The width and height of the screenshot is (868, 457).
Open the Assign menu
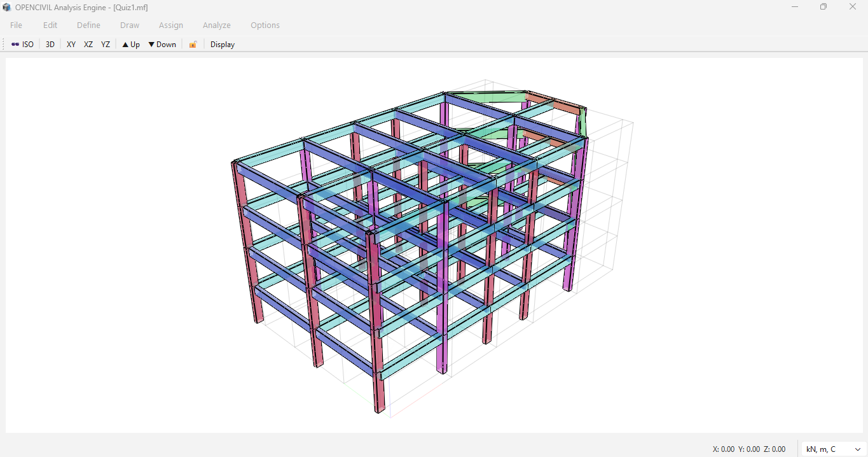[x=171, y=25]
